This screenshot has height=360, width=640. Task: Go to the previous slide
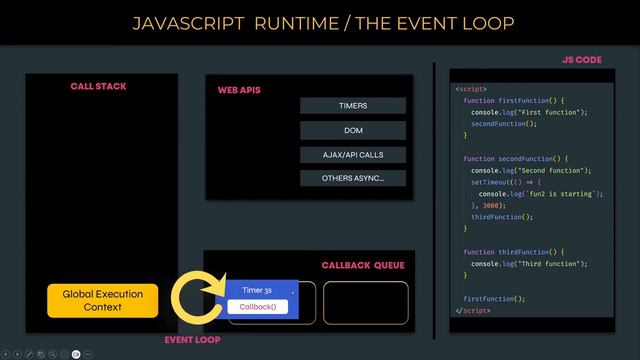coord(6,354)
